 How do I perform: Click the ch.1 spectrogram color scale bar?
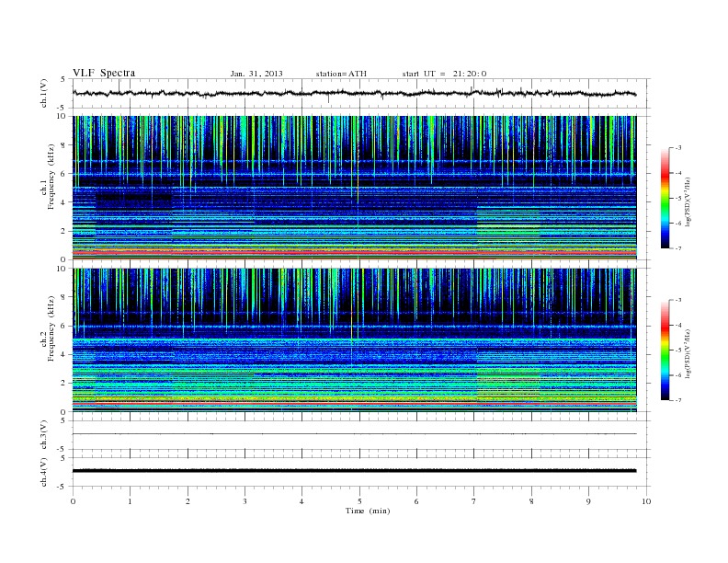pos(665,198)
